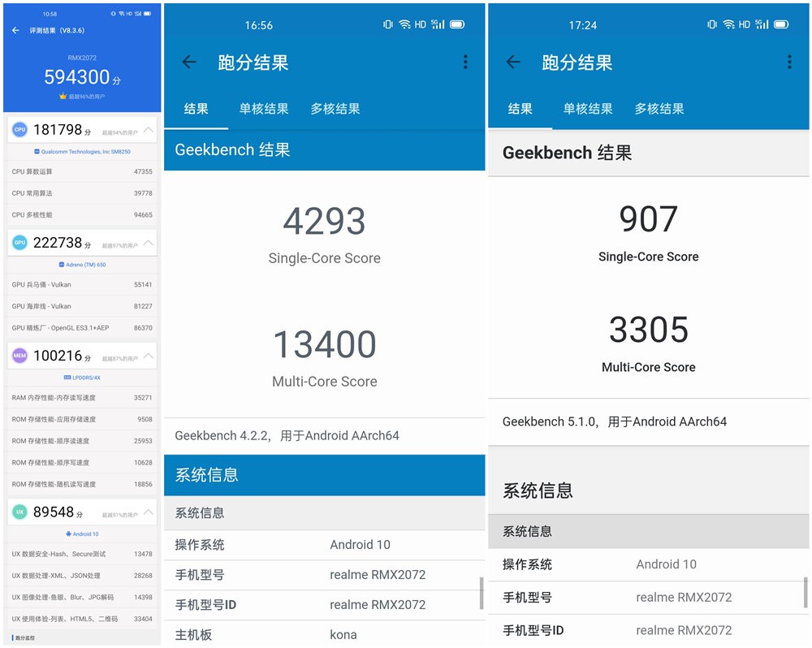The width and height of the screenshot is (812, 648).
Task: Tap Wi-Fi status icon in 16:56 screen
Action: coord(405,24)
